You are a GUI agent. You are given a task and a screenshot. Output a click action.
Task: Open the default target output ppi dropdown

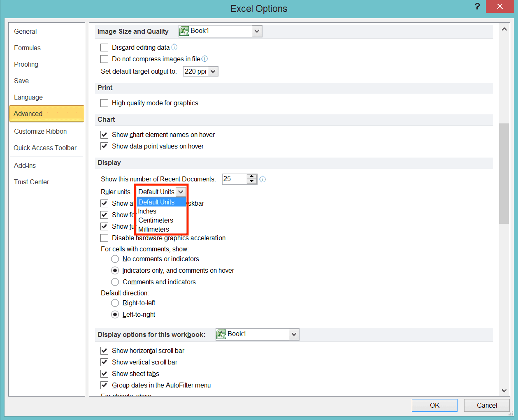213,71
